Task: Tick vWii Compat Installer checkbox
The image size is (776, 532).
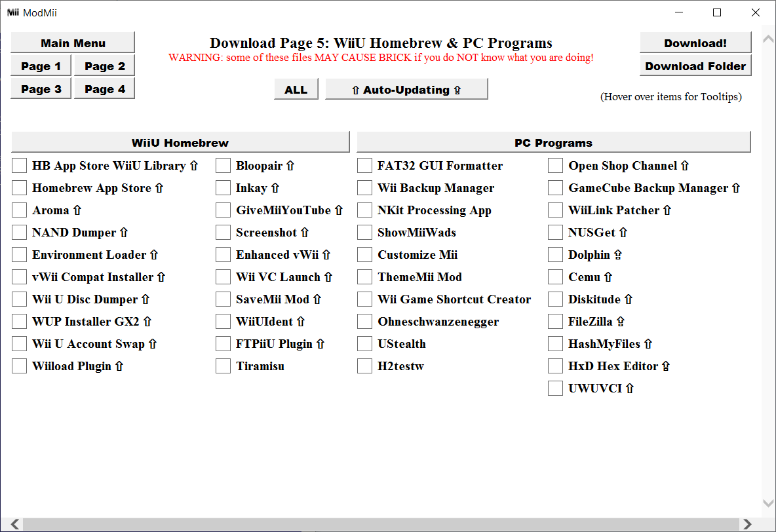Action: (x=19, y=277)
